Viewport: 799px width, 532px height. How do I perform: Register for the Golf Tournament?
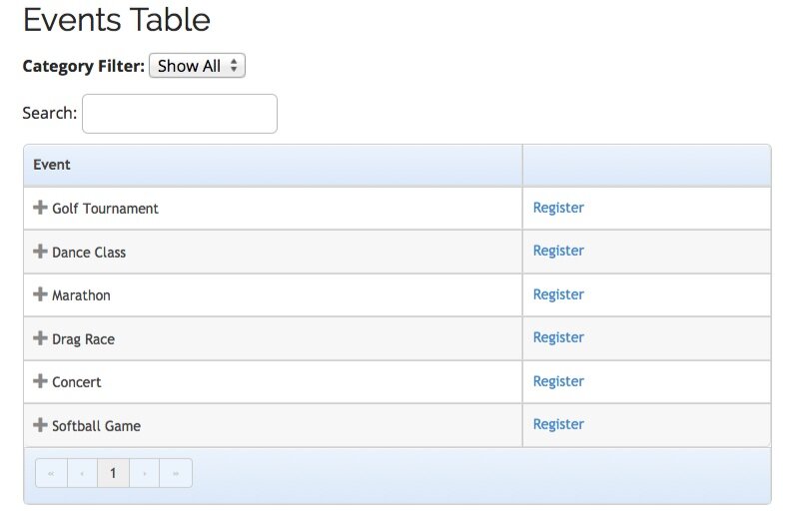(558, 208)
